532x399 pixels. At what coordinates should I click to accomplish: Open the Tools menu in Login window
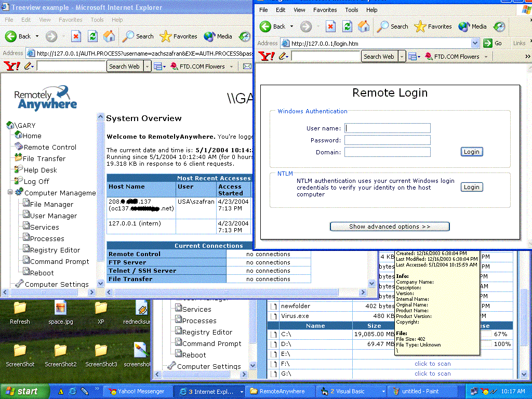tap(352, 10)
